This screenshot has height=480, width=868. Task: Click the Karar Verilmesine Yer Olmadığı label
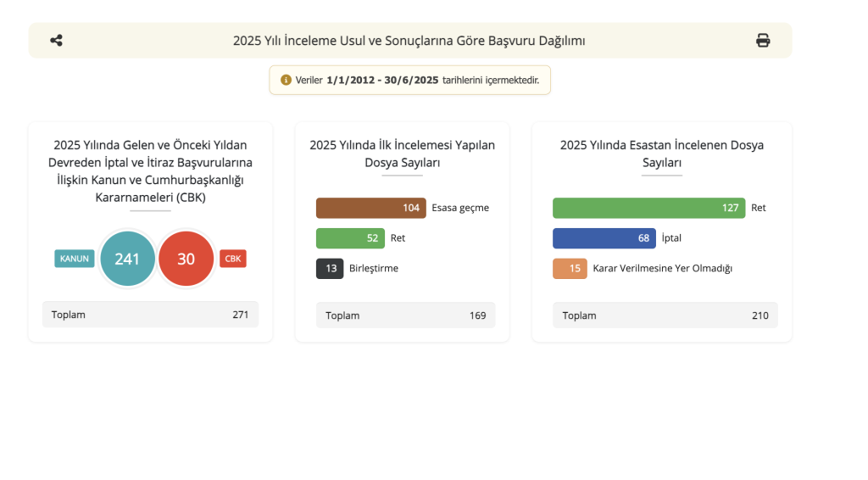(662, 269)
